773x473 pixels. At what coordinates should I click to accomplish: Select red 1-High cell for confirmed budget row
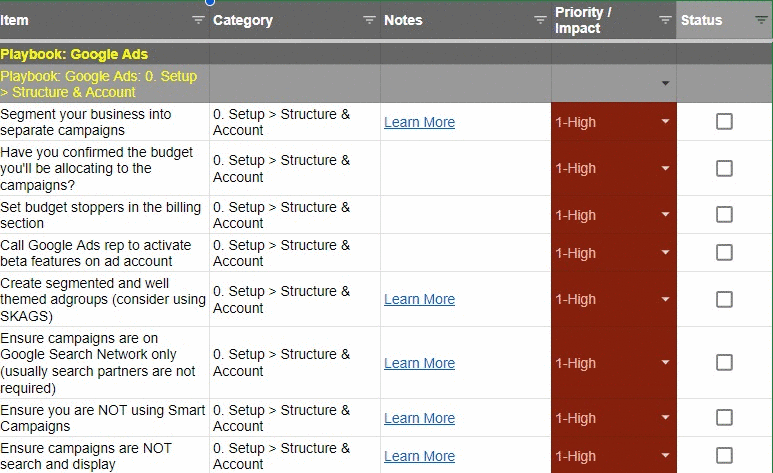[614, 168]
